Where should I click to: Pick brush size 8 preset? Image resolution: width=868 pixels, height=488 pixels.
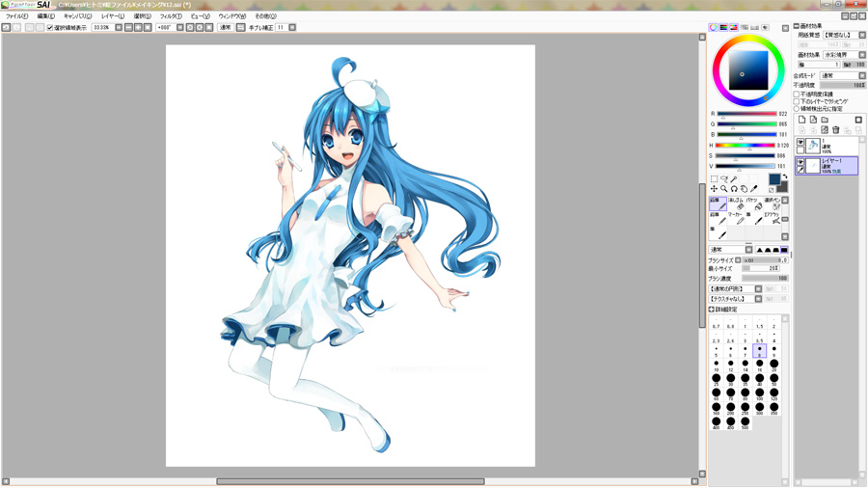[x=760, y=351]
